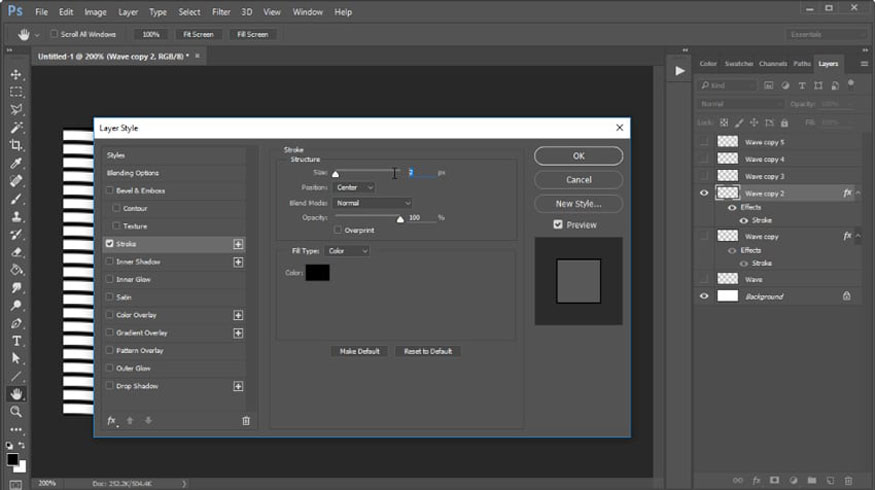Viewport: 875px width, 490px height.
Task: Click Make Default button
Action: click(x=359, y=351)
